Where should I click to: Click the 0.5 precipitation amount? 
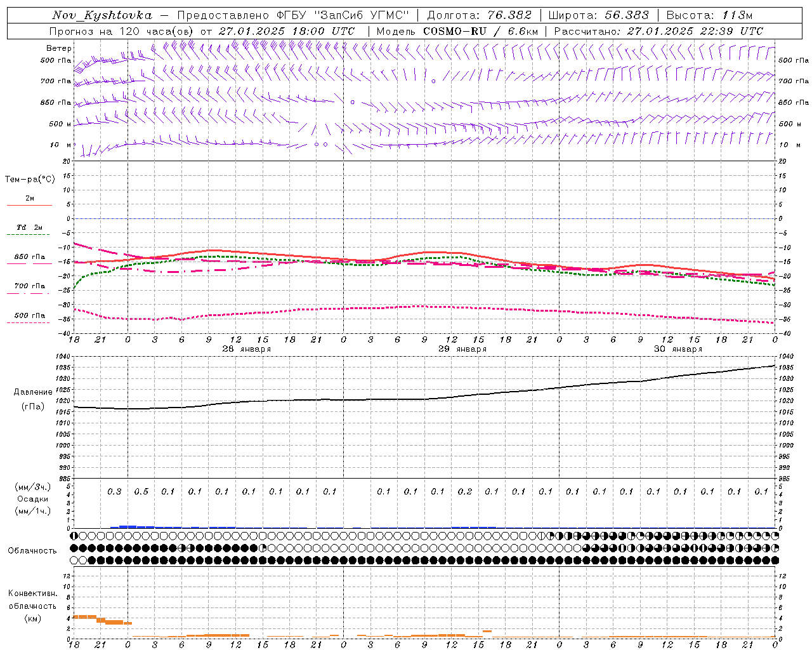[141, 492]
